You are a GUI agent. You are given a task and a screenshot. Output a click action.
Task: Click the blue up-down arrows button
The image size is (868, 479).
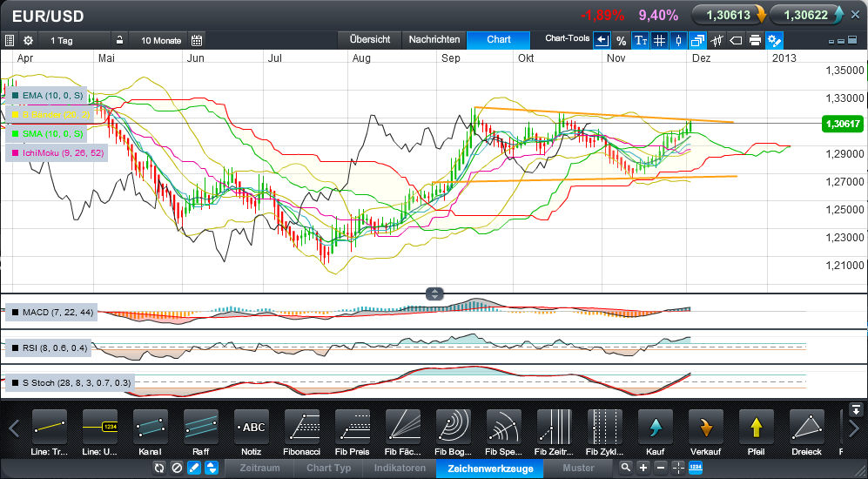pyautogui.click(x=212, y=468)
